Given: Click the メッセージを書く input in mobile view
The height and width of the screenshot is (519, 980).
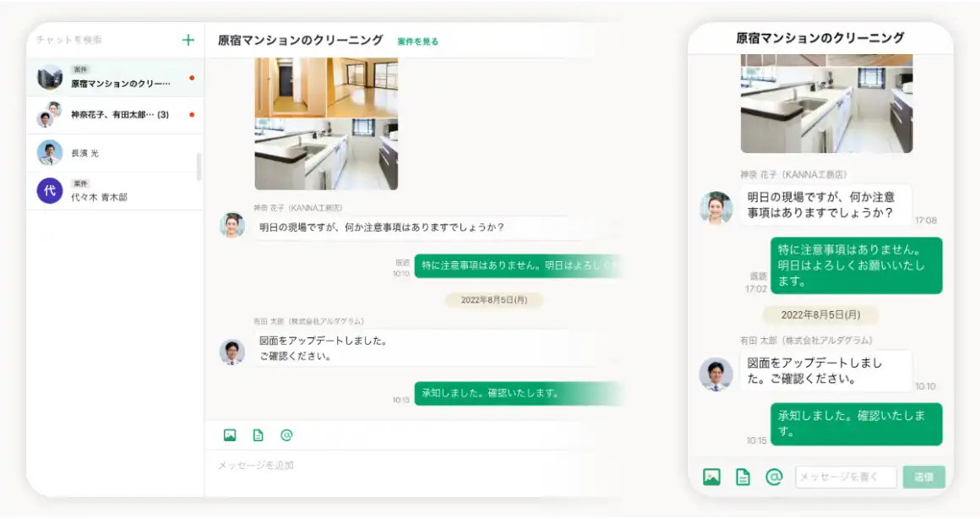Looking at the screenshot, I should 845,477.
